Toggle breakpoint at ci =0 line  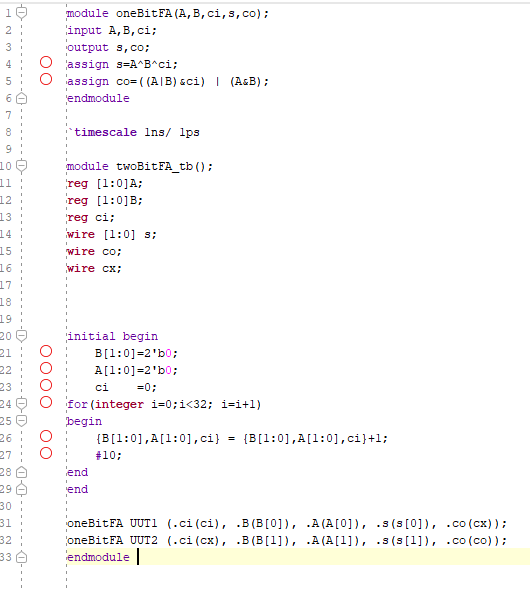tap(46, 385)
